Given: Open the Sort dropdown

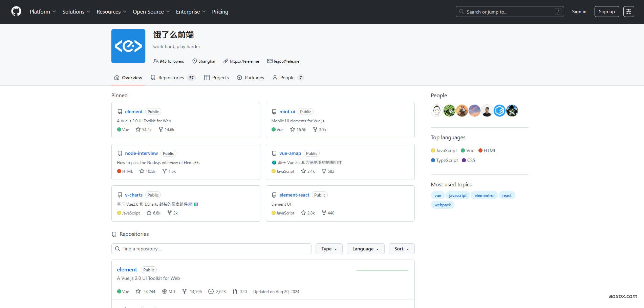Looking at the screenshot, I should 401,248.
